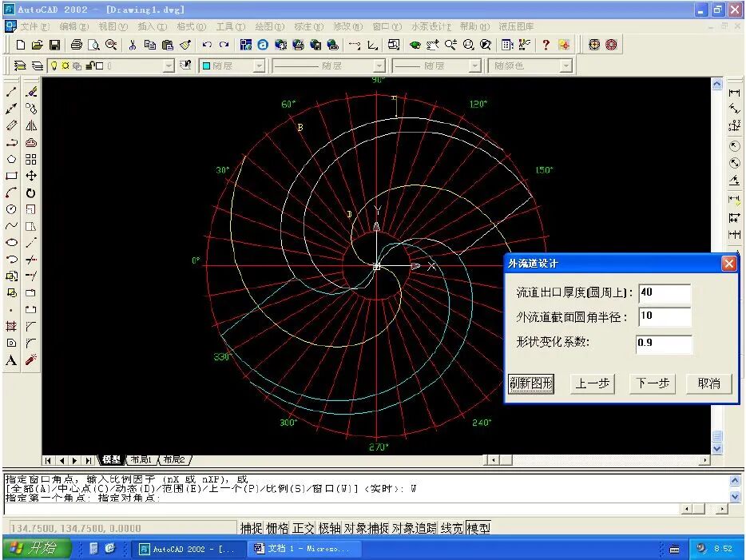
Task: Select the Arc draw tool
Action: [x=11, y=193]
